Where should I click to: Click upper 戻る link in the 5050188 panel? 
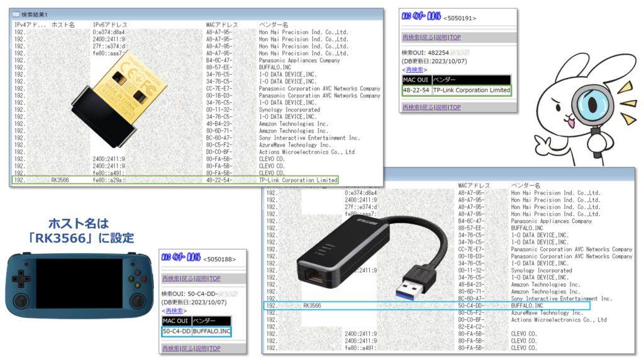pyautogui.click(x=187, y=278)
